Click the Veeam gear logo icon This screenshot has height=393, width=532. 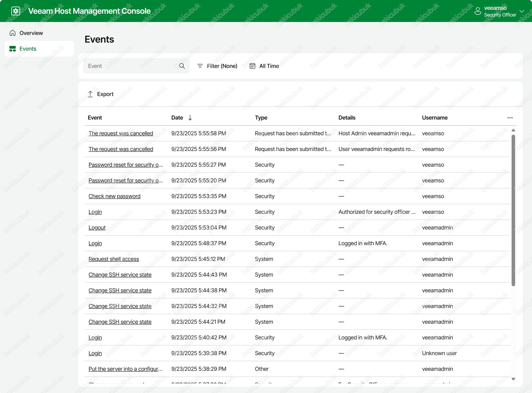coord(16,11)
